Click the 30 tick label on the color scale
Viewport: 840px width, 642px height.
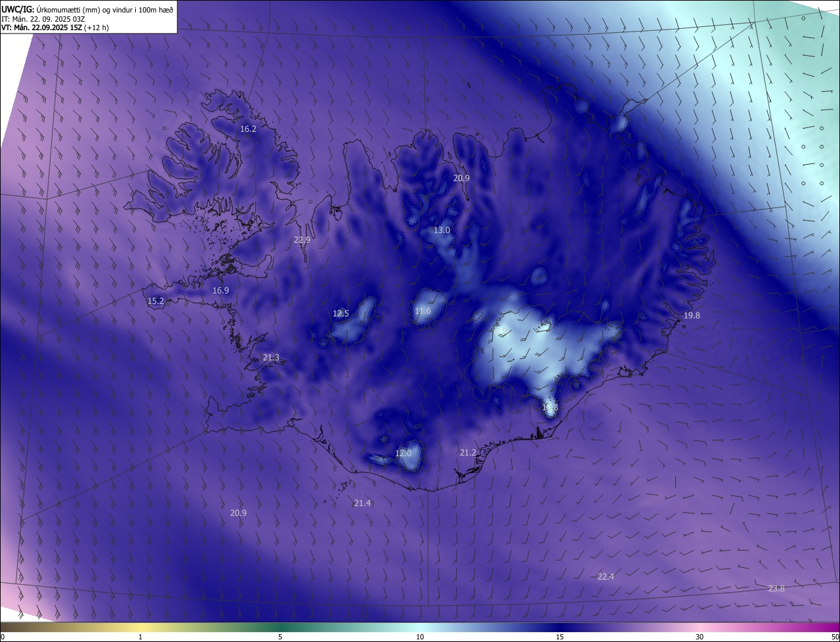(700, 637)
